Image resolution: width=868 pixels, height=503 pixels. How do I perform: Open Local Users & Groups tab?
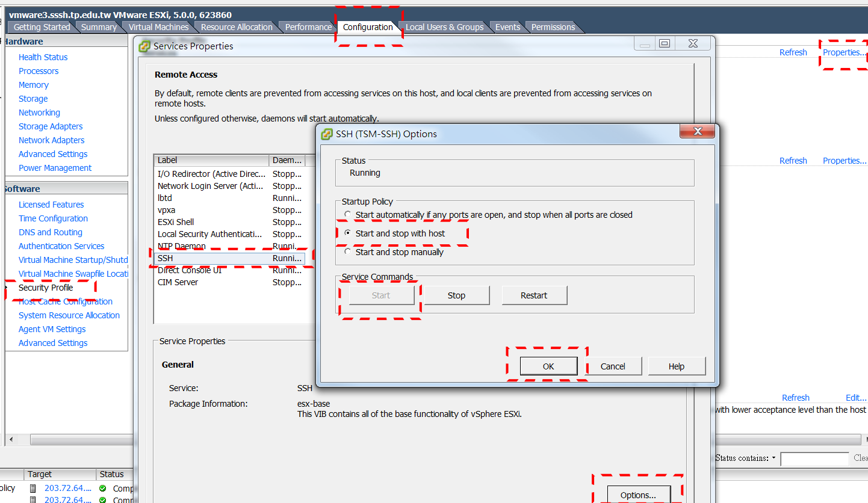(x=444, y=27)
